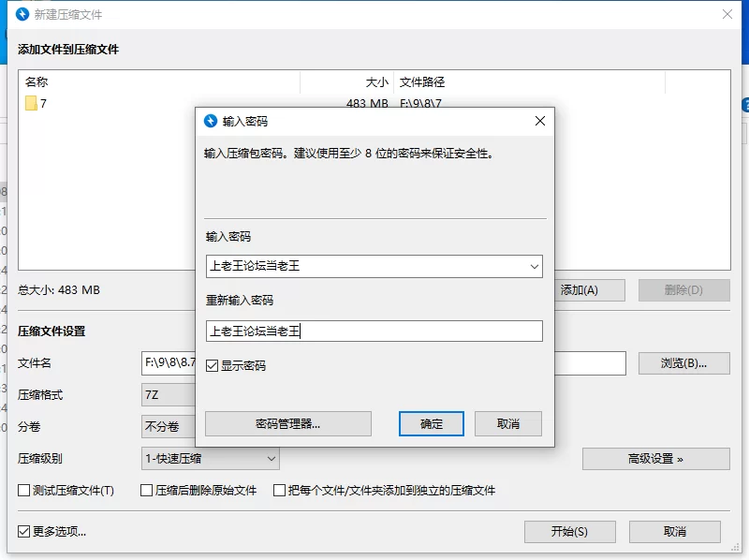The width and height of the screenshot is (749, 560).
Task: Click the Bandizip logo in password dialog title
Action: click(211, 121)
